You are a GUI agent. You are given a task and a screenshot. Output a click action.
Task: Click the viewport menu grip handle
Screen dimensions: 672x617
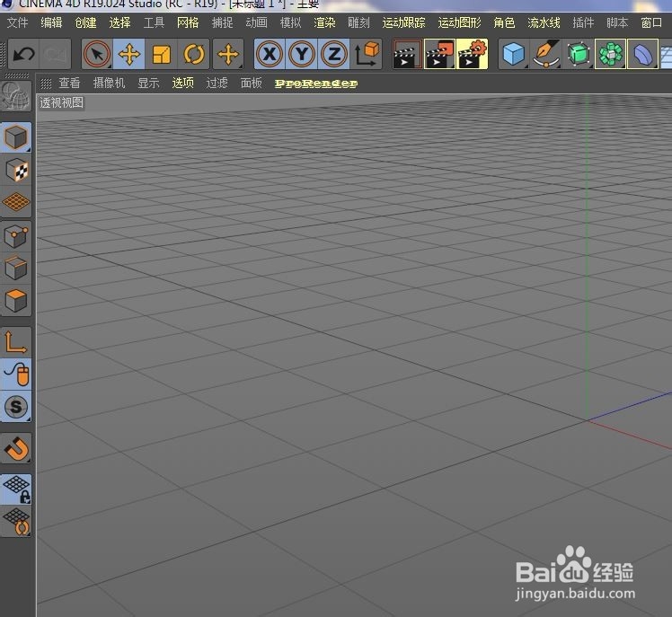click(x=46, y=84)
